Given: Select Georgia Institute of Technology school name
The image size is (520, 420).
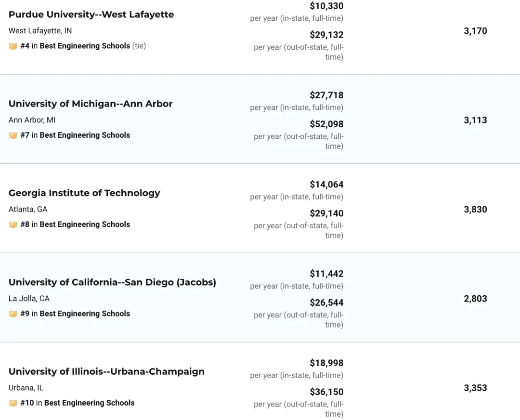Looking at the screenshot, I should [x=84, y=193].
